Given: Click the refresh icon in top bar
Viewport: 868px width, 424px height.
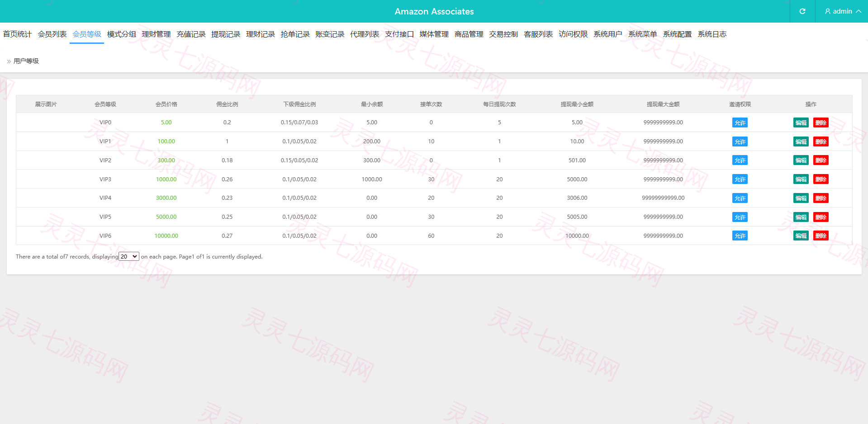Looking at the screenshot, I should (x=802, y=11).
